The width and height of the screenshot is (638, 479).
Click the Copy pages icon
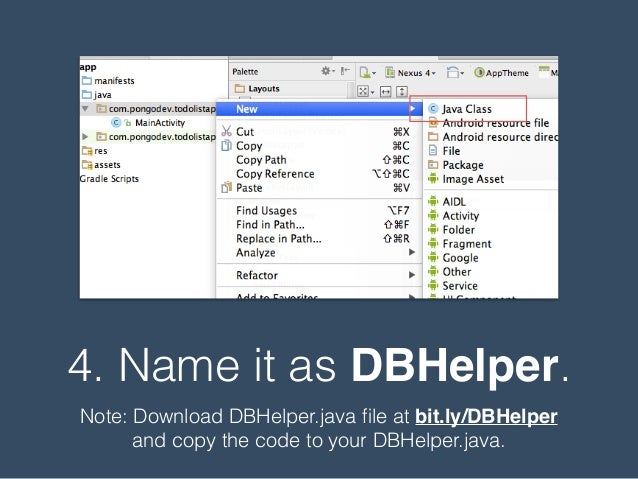[x=226, y=145]
